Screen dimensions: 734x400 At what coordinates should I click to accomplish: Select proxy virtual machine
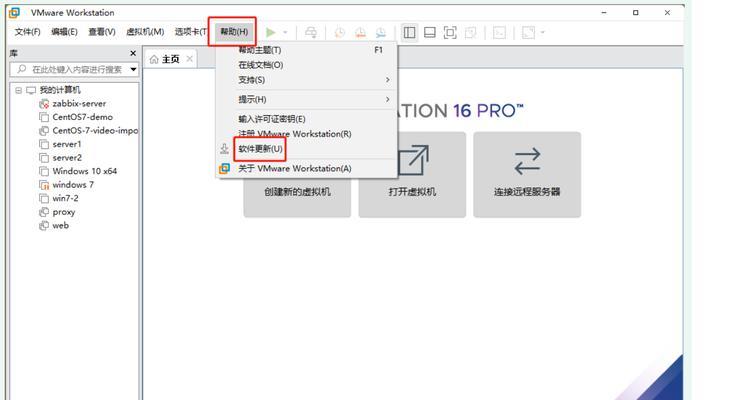pos(63,212)
